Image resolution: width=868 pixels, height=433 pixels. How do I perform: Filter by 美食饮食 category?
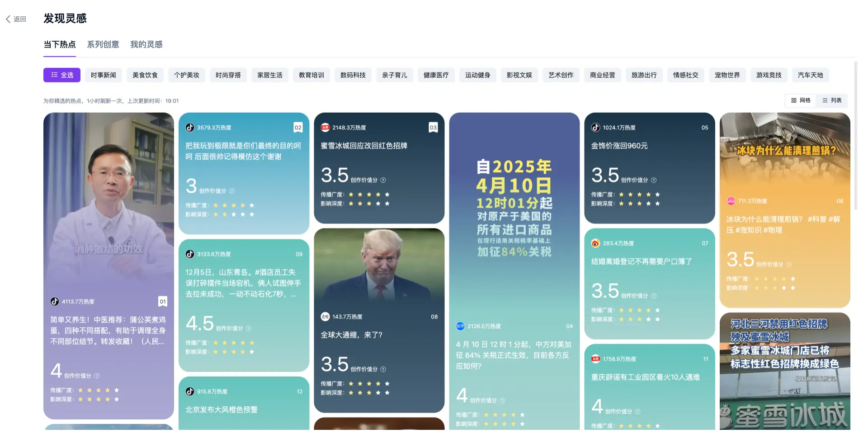tap(145, 75)
